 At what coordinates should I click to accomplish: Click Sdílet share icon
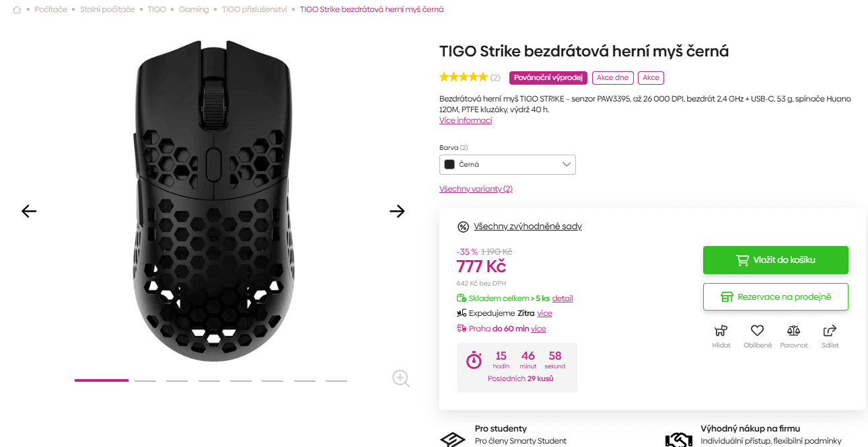pos(830,331)
